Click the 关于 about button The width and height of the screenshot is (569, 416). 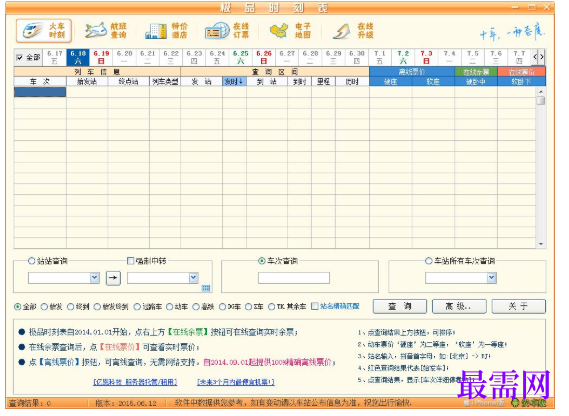pos(519,306)
